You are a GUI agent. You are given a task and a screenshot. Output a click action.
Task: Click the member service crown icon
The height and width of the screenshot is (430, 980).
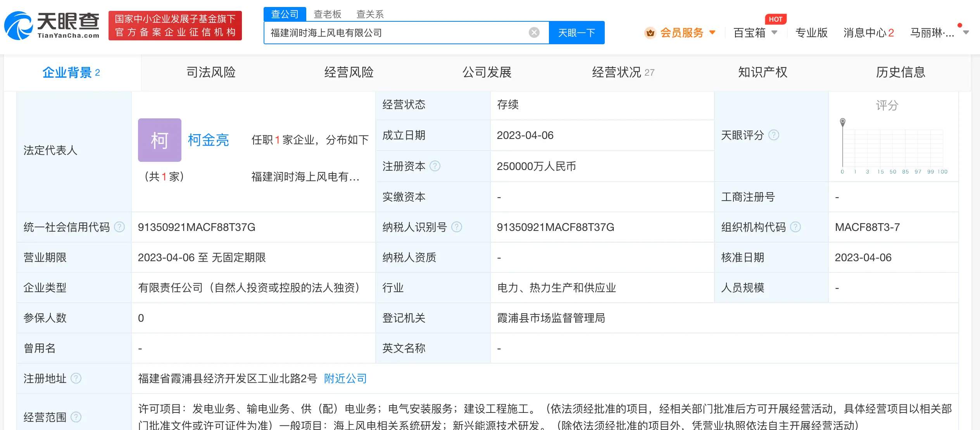click(650, 33)
